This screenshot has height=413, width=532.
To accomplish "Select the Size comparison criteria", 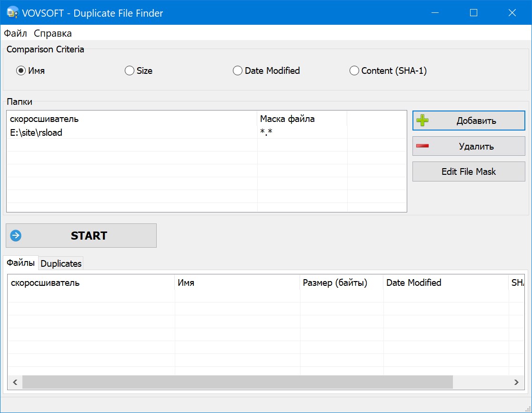I will pos(129,70).
